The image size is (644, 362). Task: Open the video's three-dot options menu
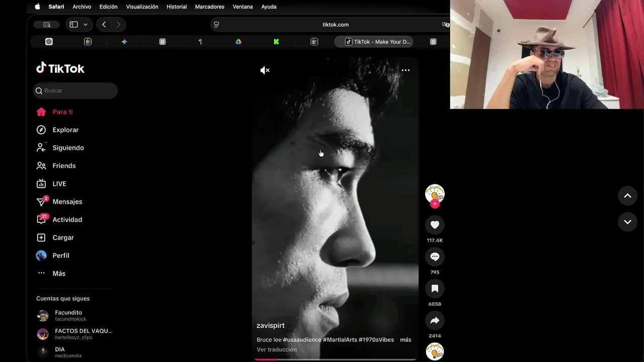coord(406,70)
